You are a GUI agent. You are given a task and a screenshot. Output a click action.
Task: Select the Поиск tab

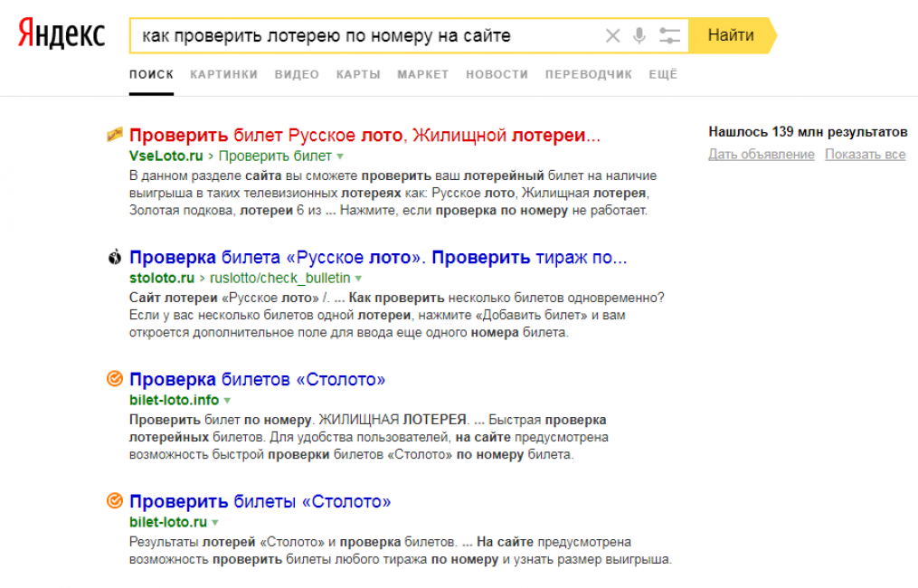(x=151, y=74)
